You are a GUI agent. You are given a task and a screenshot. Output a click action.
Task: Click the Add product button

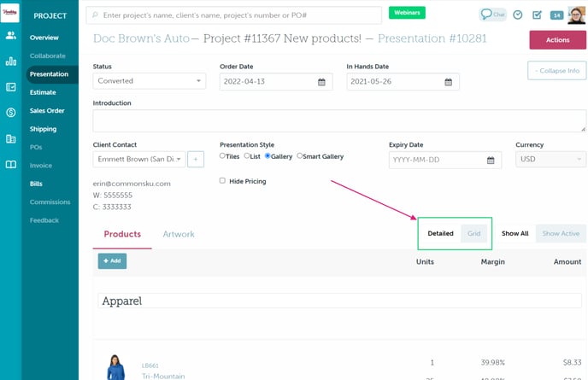click(x=112, y=260)
